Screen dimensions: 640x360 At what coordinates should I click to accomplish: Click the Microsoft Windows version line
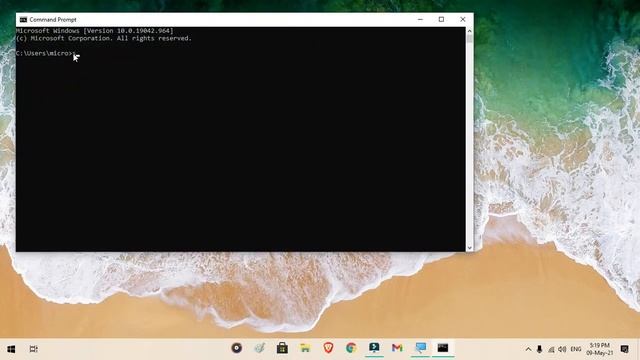click(x=95, y=31)
